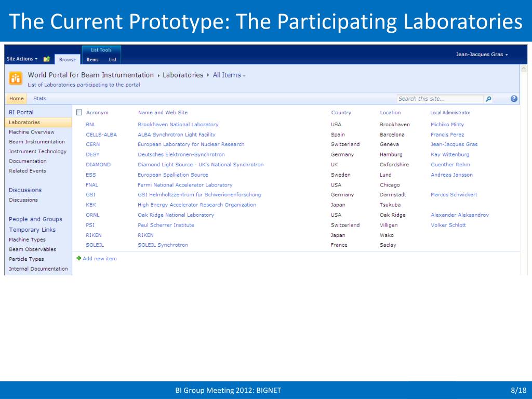Open SOLEIL Synchrotron link
Image resolution: width=532 pixels, height=399 pixels.
pos(163,245)
